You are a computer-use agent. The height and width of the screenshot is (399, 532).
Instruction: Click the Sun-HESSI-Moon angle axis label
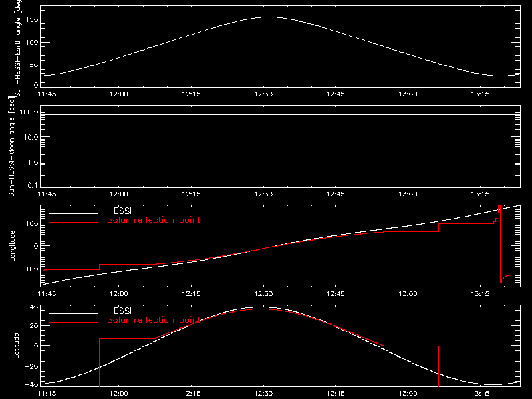pos(11,146)
